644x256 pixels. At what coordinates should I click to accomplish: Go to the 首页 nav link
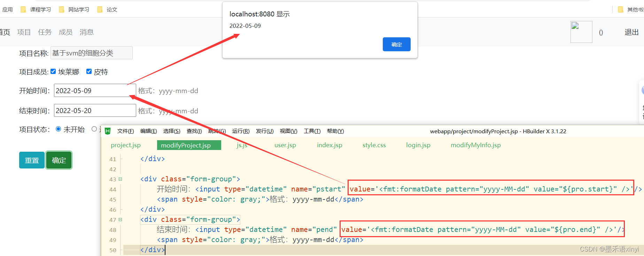5,32
